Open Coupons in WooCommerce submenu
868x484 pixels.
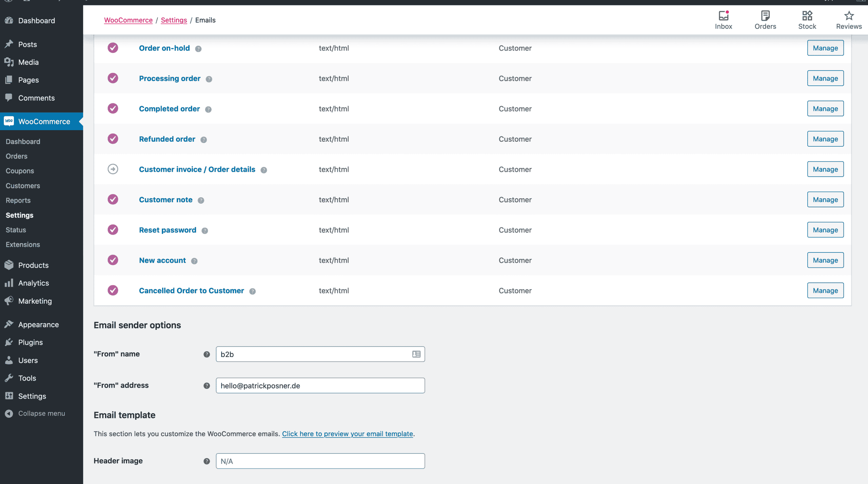[x=20, y=171]
